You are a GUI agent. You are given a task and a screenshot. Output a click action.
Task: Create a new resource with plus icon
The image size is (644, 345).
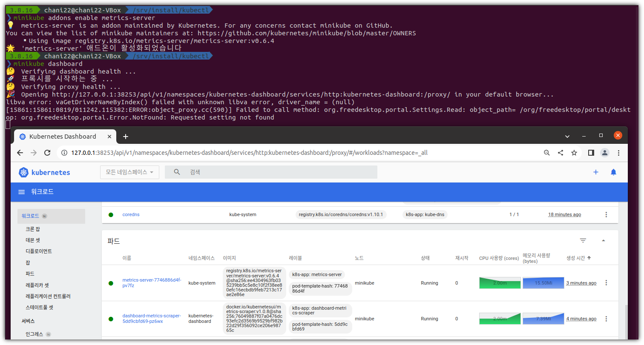coord(596,172)
